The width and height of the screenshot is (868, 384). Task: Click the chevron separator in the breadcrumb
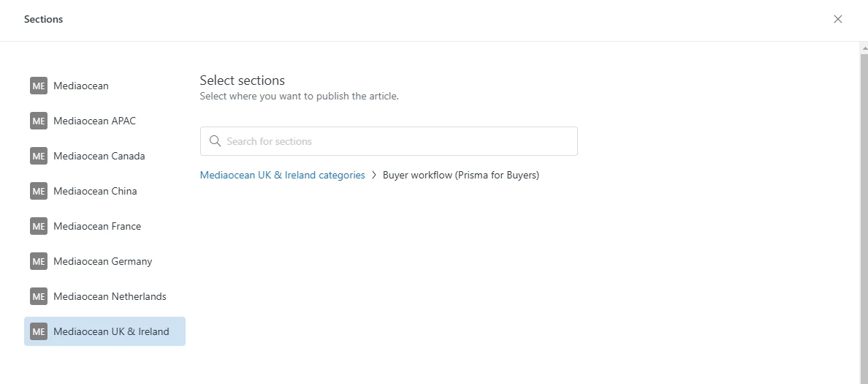click(374, 176)
